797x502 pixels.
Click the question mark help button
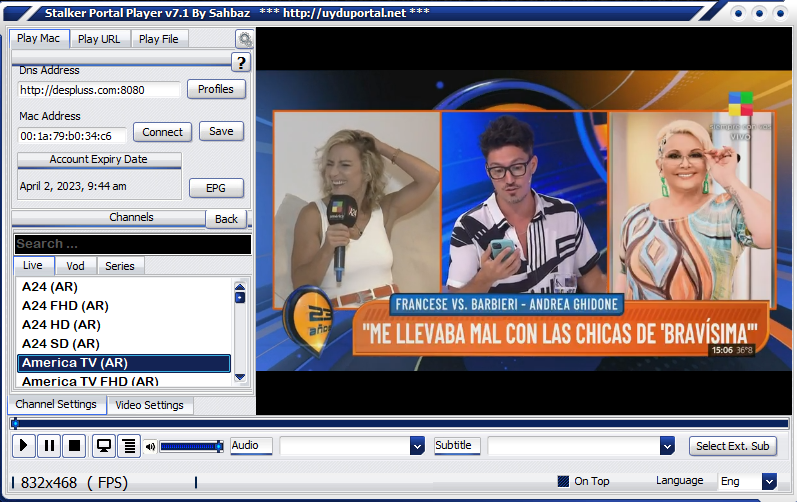tap(241, 62)
